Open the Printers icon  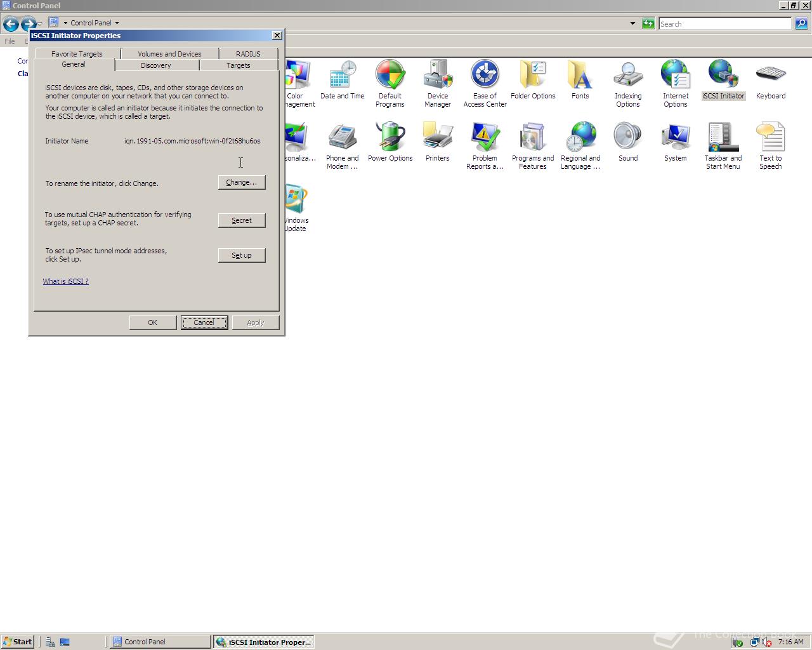click(x=438, y=143)
